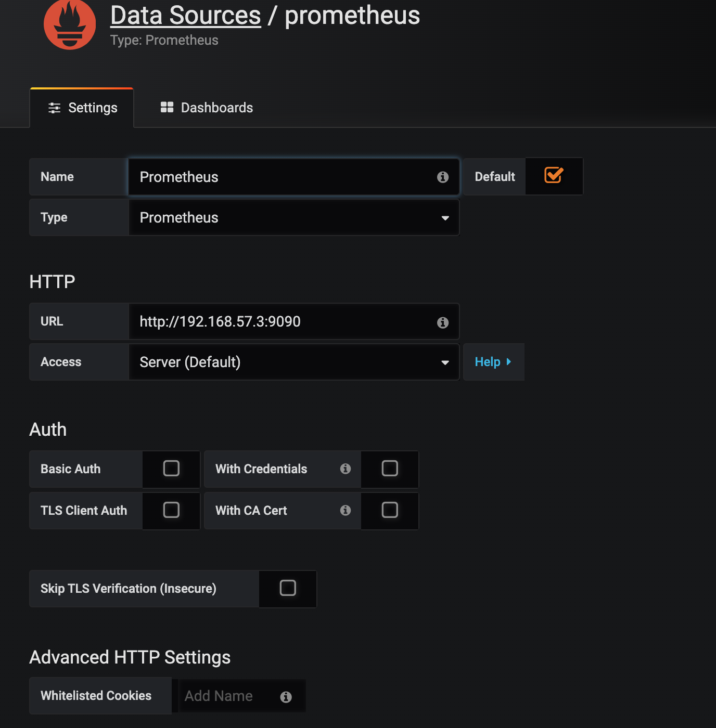Click the With CA Cert info icon
This screenshot has width=716, height=728.
346,510
